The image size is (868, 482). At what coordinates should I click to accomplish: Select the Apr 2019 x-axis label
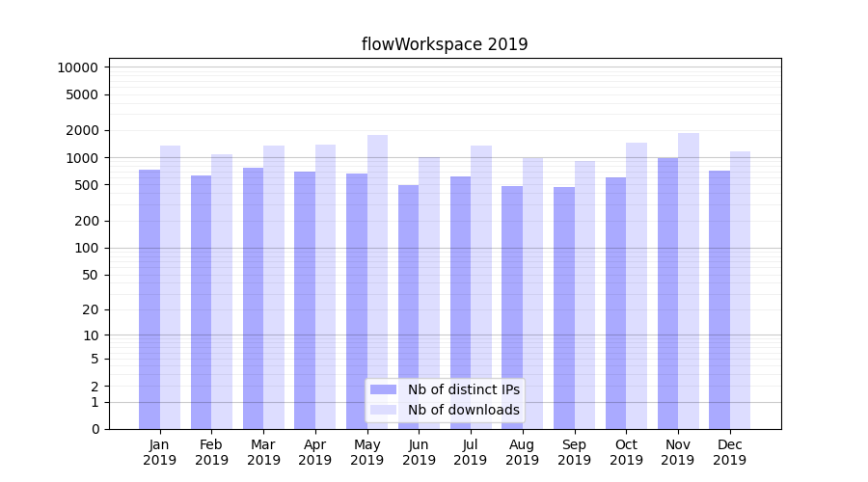pyautogui.click(x=315, y=452)
